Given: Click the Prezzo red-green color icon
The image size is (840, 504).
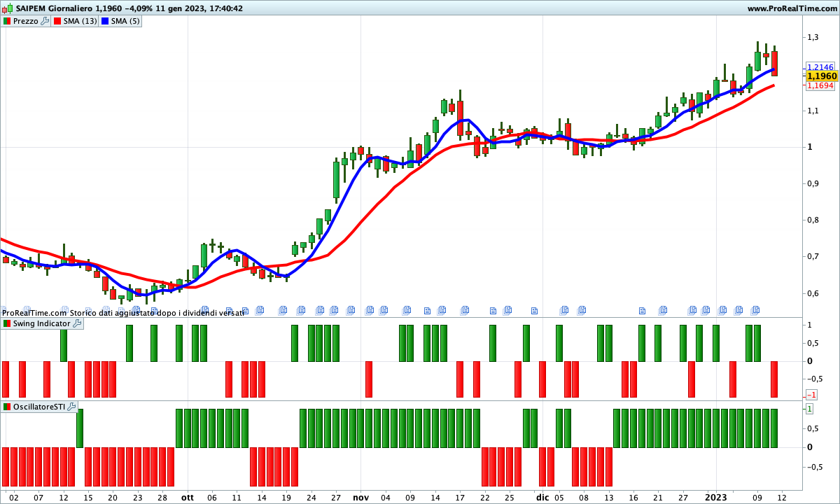Looking at the screenshot, I should (7, 21).
